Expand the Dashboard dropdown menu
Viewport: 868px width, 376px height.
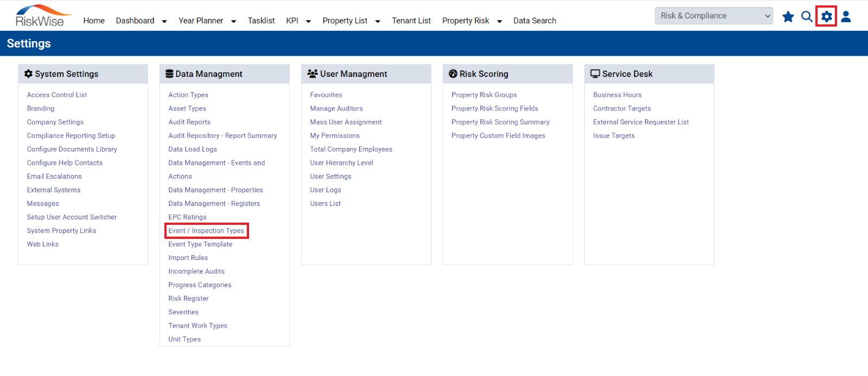(164, 21)
